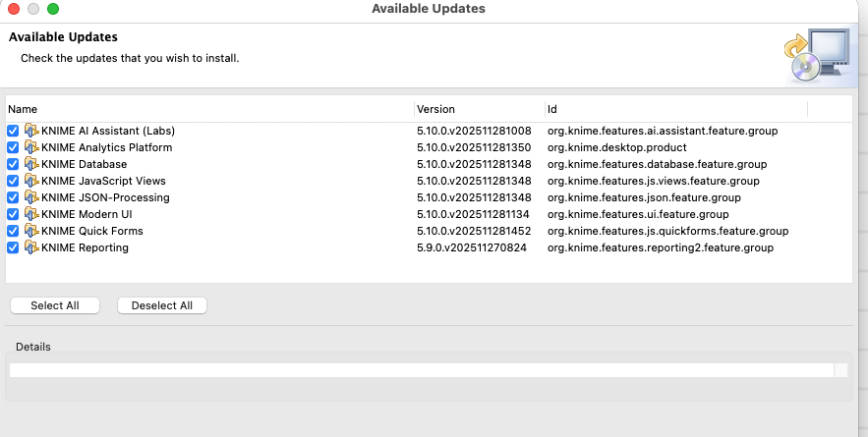Click the KNIME Modern UI feature icon

30,214
